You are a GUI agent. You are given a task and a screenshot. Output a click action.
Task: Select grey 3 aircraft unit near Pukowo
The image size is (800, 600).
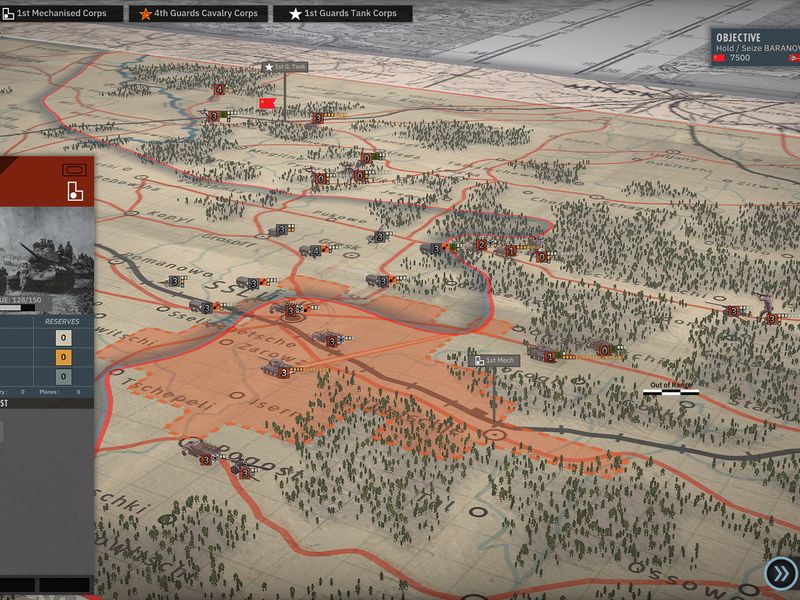click(x=380, y=237)
